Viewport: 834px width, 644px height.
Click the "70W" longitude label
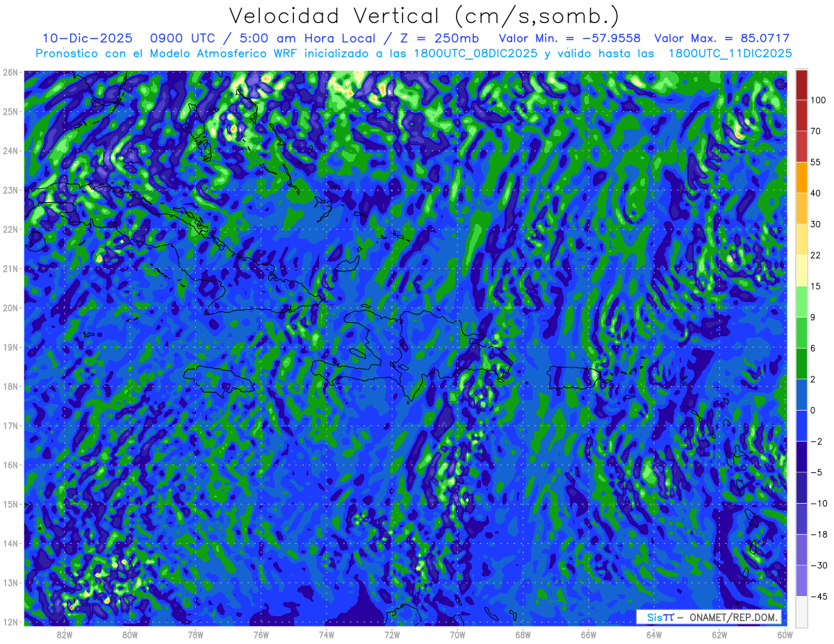click(x=457, y=634)
